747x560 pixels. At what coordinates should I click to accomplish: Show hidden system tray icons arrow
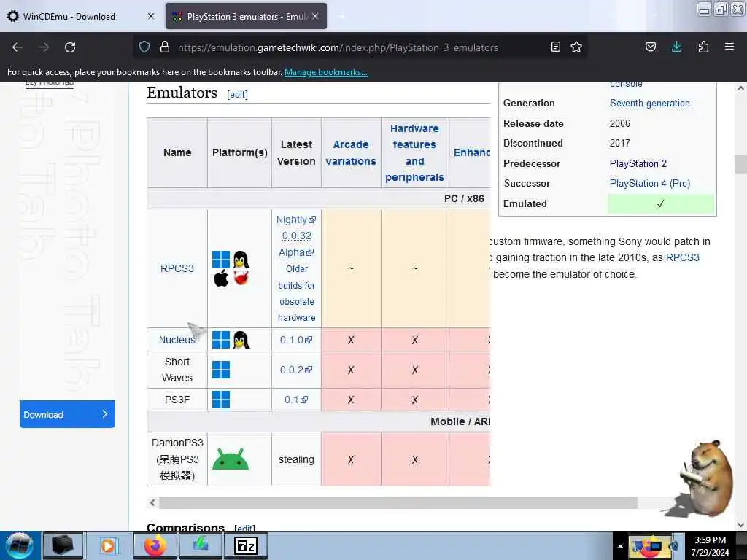tap(620, 546)
